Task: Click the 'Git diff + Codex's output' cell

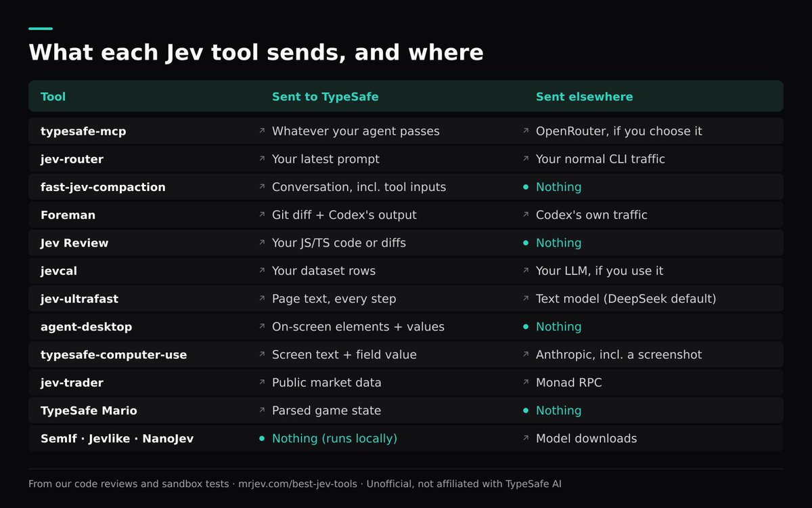Action: tap(344, 215)
